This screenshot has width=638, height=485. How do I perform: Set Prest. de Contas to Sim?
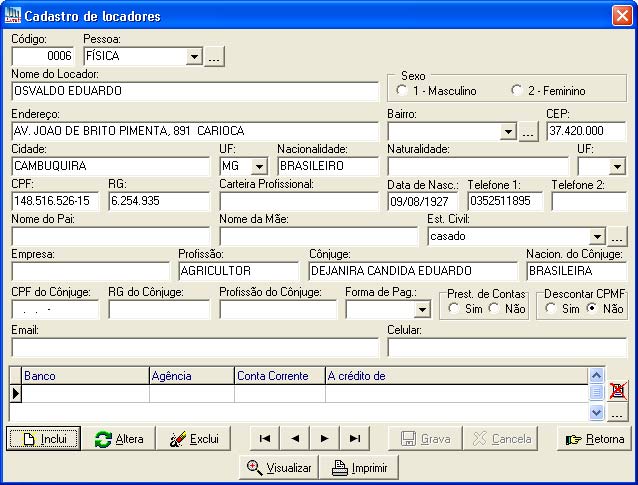(454, 309)
